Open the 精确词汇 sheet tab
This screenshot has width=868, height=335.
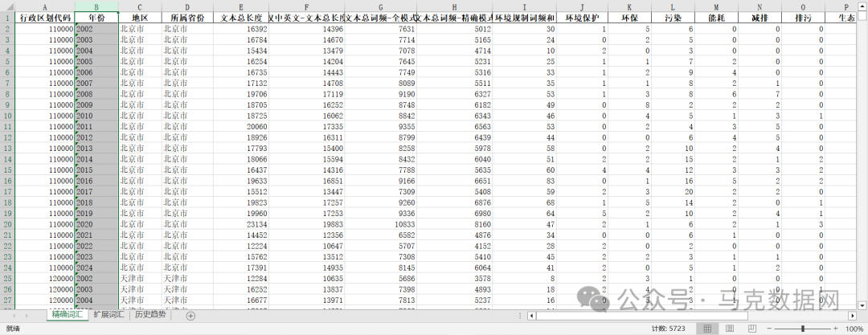click(68, 315)
